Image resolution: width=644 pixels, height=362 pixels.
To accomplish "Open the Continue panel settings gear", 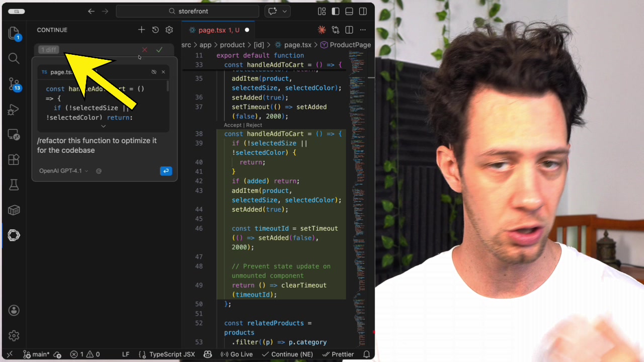I will coord(169,30).
